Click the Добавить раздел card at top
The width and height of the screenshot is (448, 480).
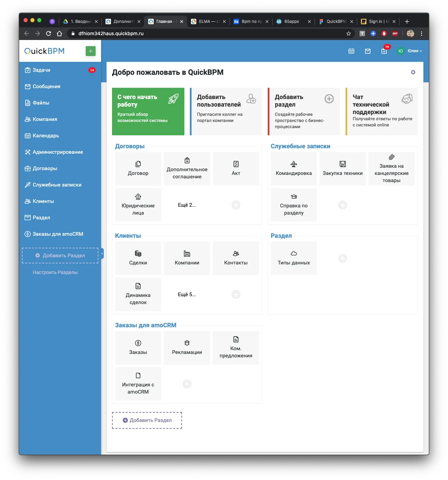click(x=304, y=111)
